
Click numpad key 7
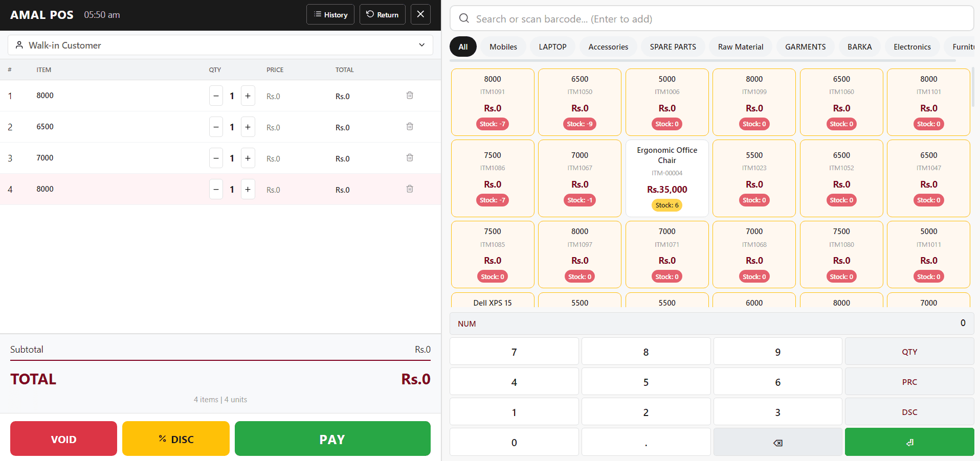(514, 352)
